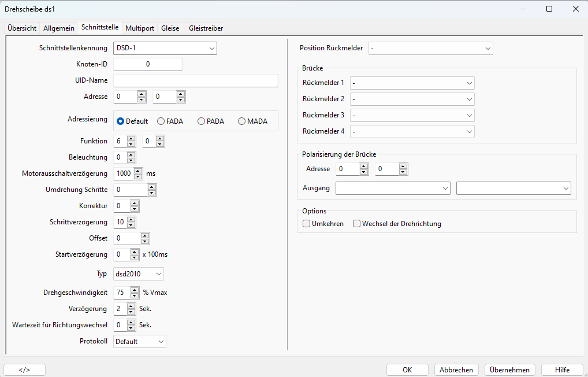Open the Rückmelder 3 dropdown
The width and height of the screenshot is (588, 377).
pyautogui.click(x=412, y=115)
